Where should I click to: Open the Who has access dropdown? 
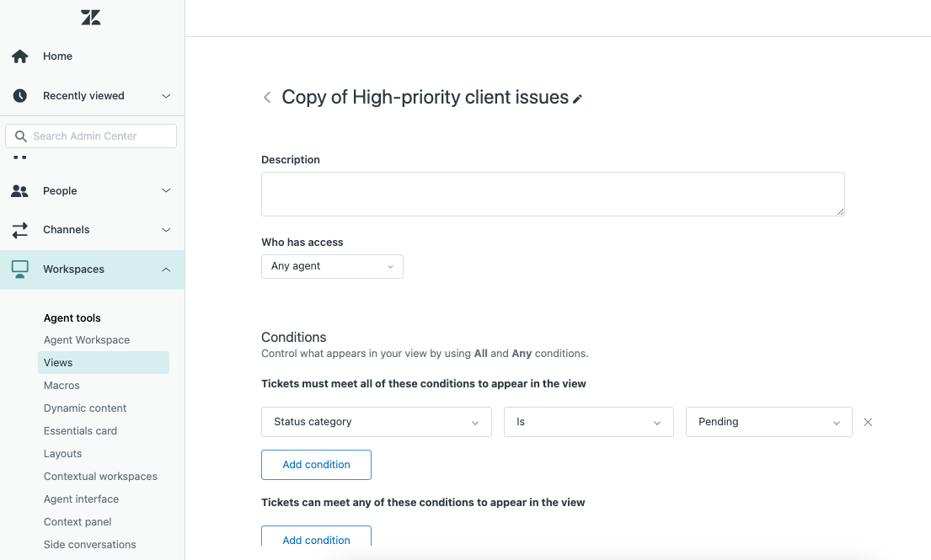[x=331, y=266]
